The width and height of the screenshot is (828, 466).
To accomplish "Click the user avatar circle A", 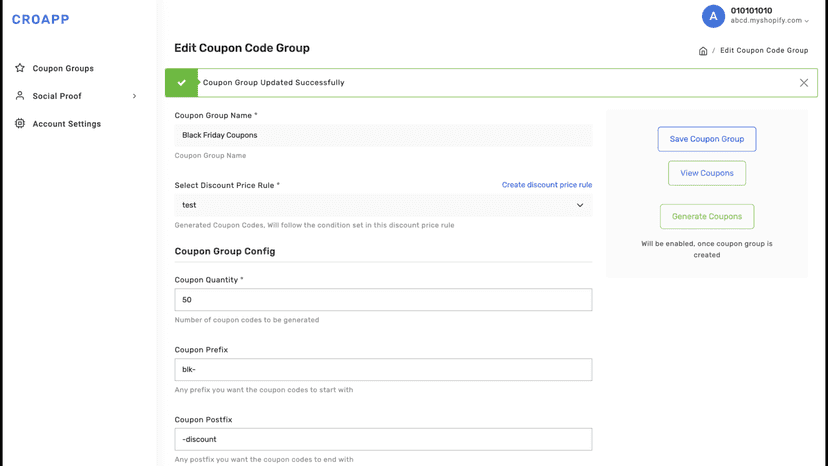I will point(713,16).
